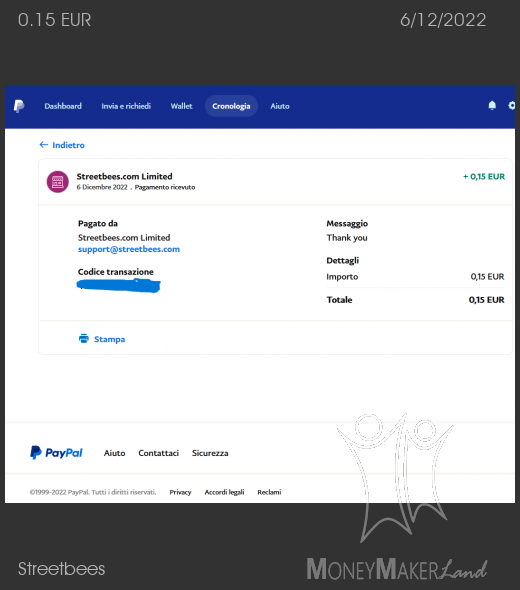This screenshot has height=590, width=520.
Task: Click the PayPal copyright notice text
Action: 93,492
